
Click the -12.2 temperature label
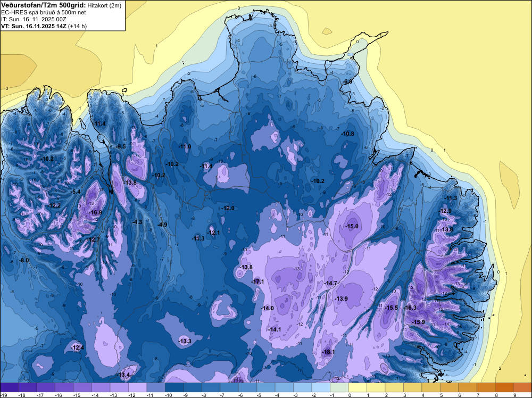click(x=54, y=205)
